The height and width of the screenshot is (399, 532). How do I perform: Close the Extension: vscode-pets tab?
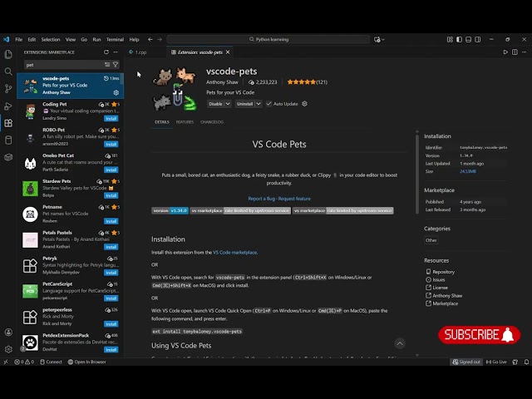click(228, 52)
